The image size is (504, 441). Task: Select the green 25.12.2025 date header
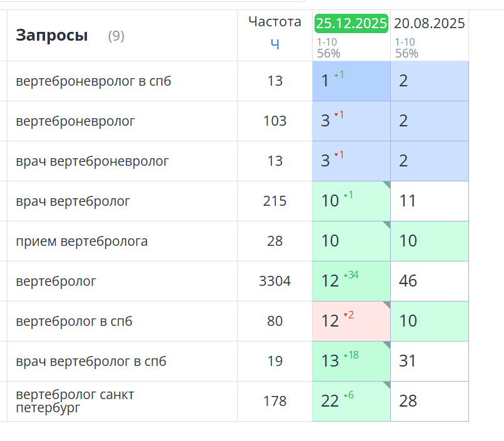tap(351, 24)
